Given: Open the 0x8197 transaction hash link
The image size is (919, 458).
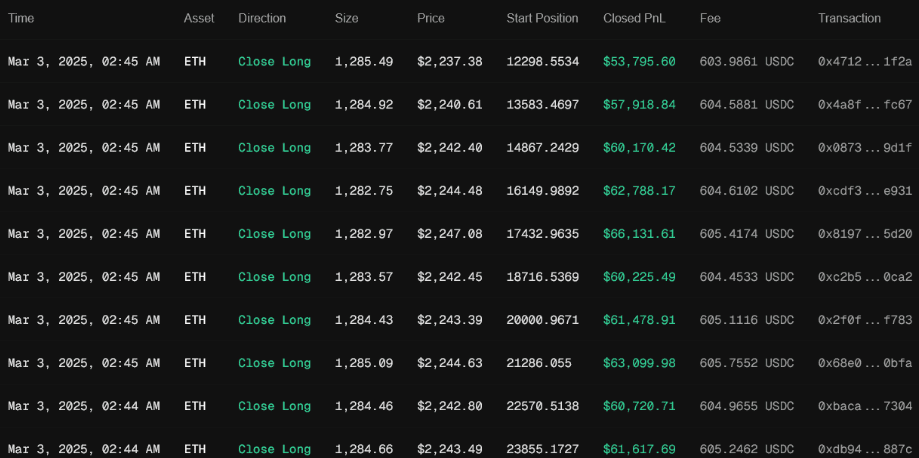Looking at the screenshot, I should (865, 234).
